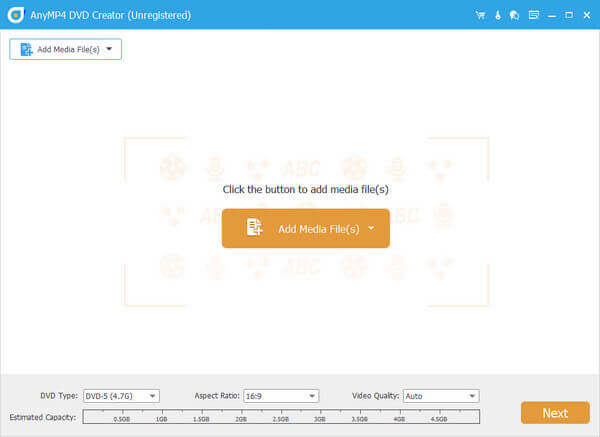Click the 4.5GB mark on capacity bar
Screen dimensions: 600x437
tap(439, 419)
